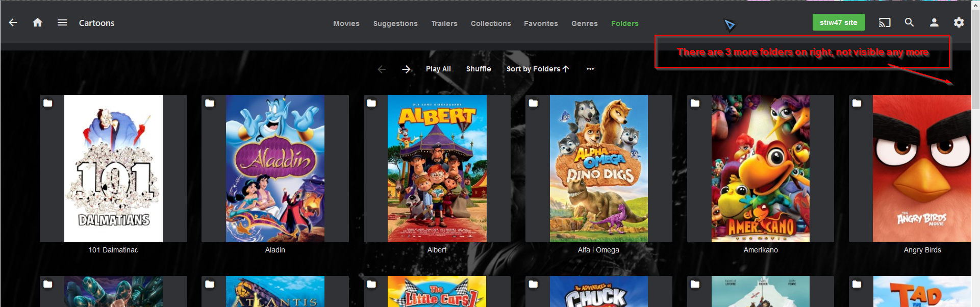
Task: Click the back arrow in header
Action: [13, 22]
